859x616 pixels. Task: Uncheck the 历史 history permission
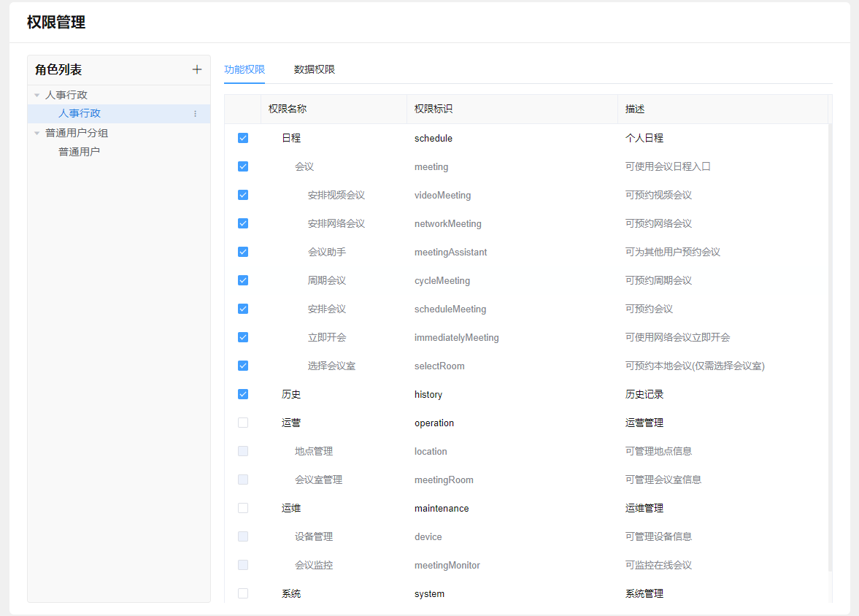coord(243,394)
